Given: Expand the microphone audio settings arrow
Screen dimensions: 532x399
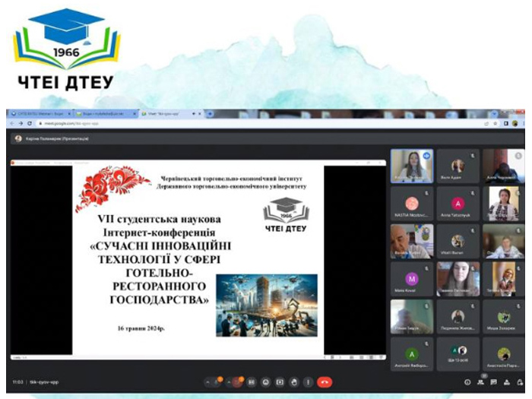Looking at the screenshot, I should 210,382.
